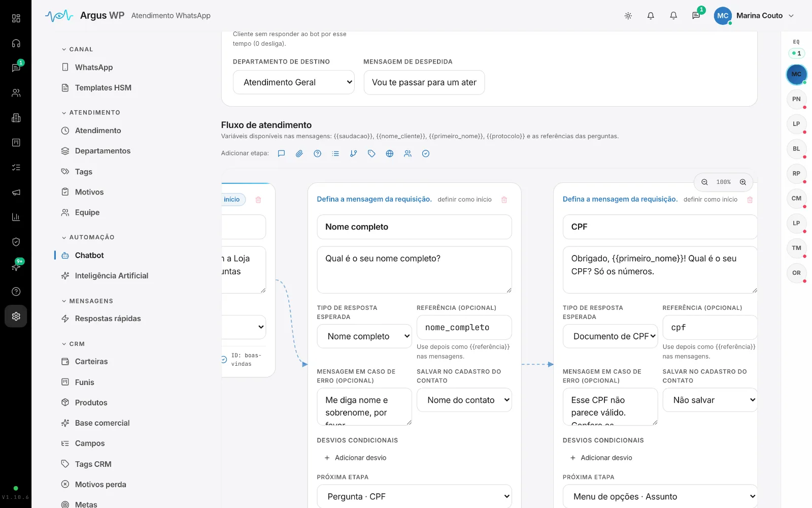Edit the nome_completo reference field
The image size is (812, 508).
(x=464, y=328)
